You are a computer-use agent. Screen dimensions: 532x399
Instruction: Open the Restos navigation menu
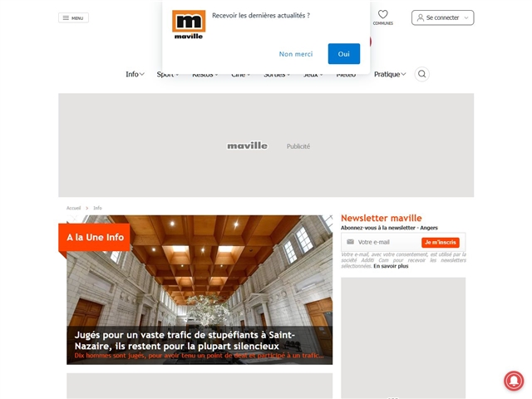click(x=205, y=75)
